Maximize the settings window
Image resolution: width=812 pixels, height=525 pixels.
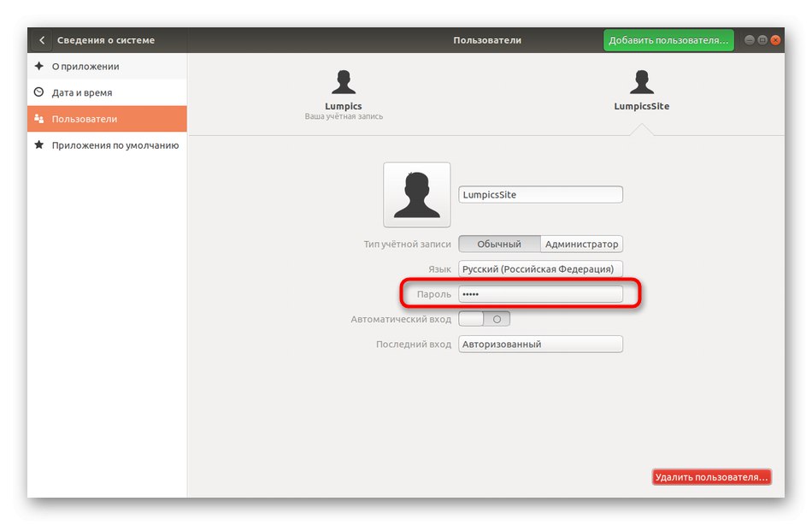point(762,40)
